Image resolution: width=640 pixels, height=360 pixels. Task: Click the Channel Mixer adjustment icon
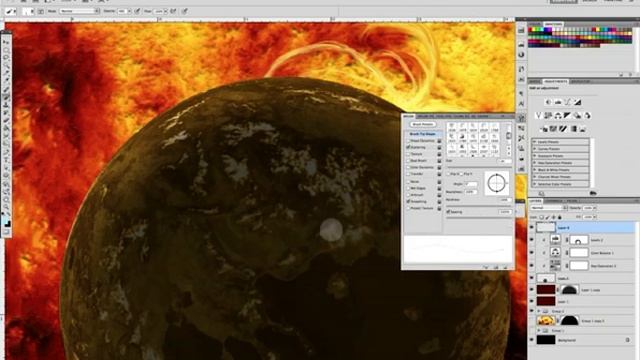587,116
